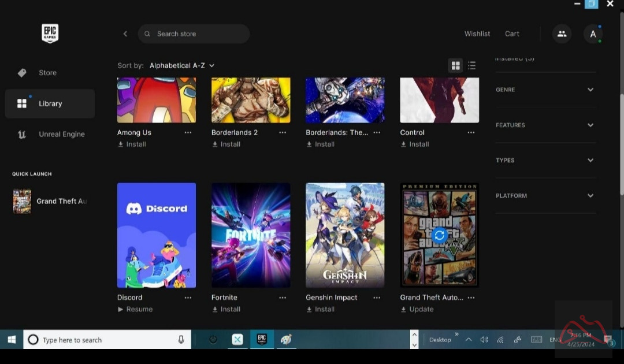Click the sync icon on Grand Theft Auto cover
This screenshot has height=364, width=624.
(x=439, y=235)
